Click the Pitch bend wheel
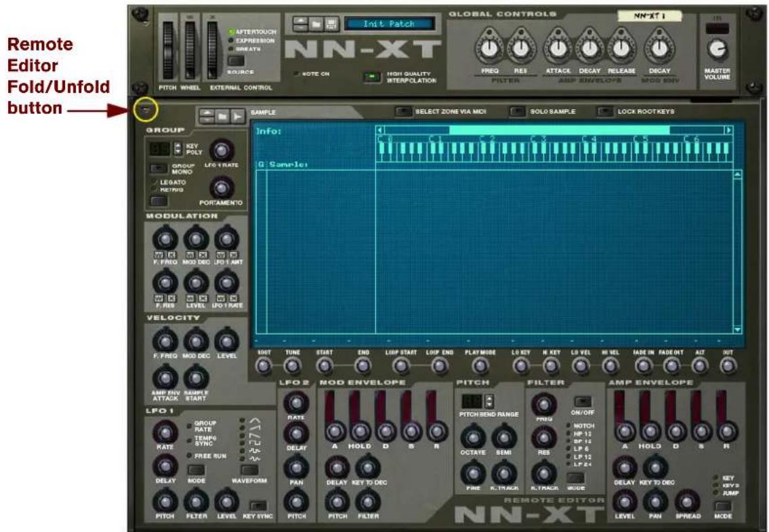 pyautogui.click(x=168, y=51)
